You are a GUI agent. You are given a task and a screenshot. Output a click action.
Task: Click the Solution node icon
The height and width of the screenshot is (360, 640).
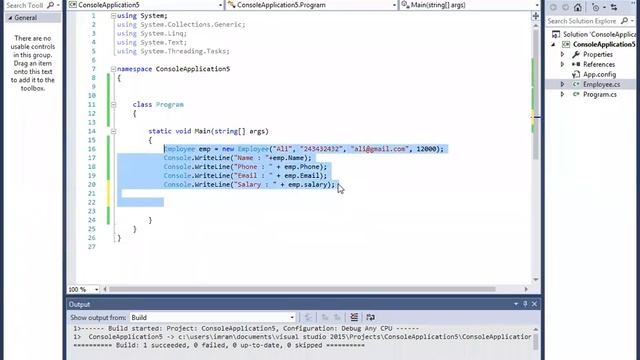click(556, 34)
